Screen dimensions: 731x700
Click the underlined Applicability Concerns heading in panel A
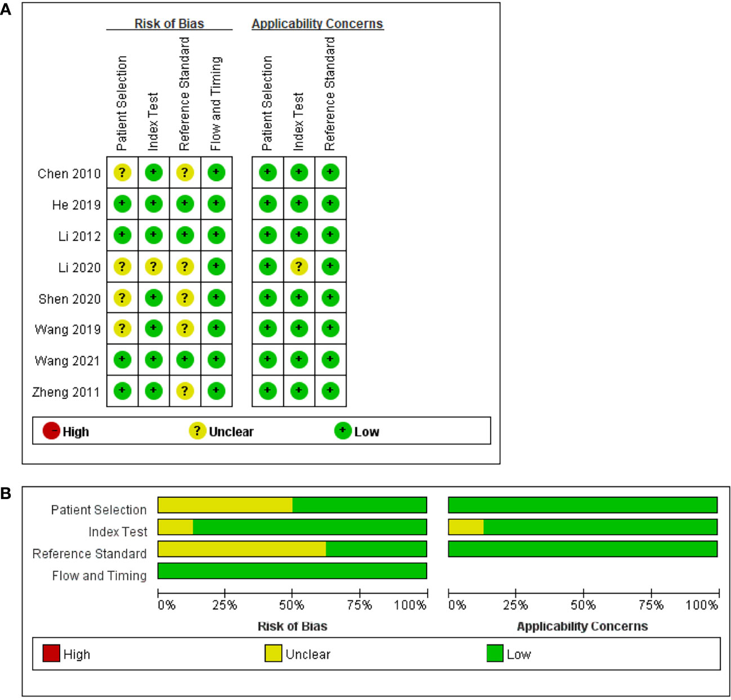pos(317,24)
